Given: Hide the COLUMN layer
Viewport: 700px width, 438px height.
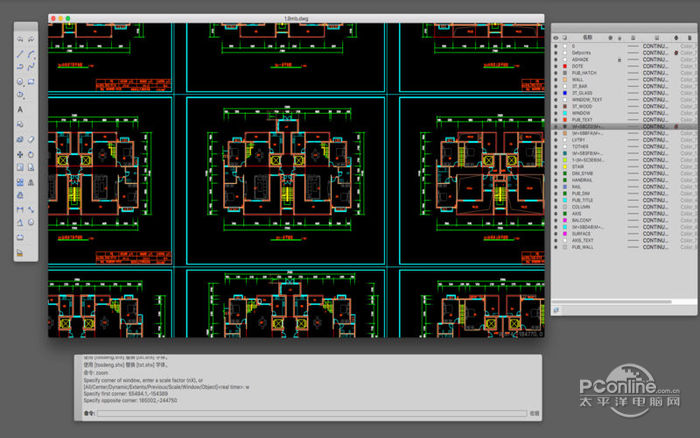Looking at the screenshot, I should click(x=556, y=207).
